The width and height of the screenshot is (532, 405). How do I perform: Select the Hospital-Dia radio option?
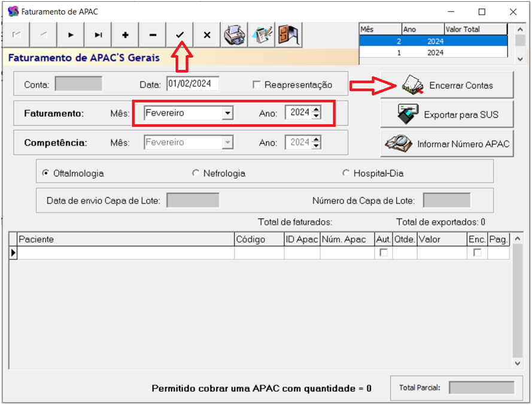[x=346, y=173]
